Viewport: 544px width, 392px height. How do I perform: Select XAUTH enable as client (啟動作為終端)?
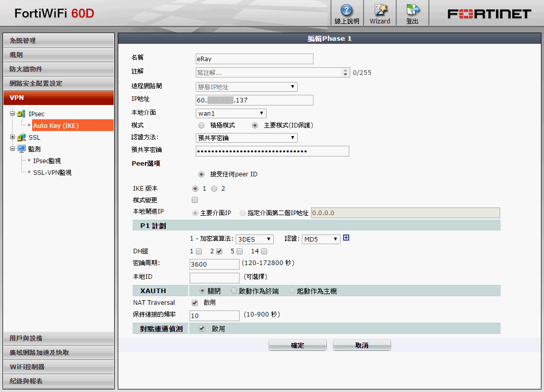(x=234, y=291)
